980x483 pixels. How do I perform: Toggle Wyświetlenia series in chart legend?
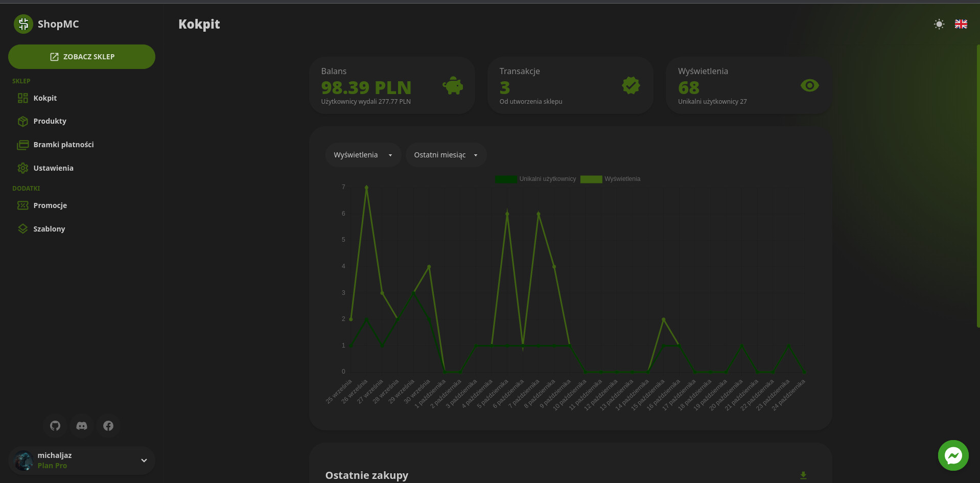[x=611, y=179]
